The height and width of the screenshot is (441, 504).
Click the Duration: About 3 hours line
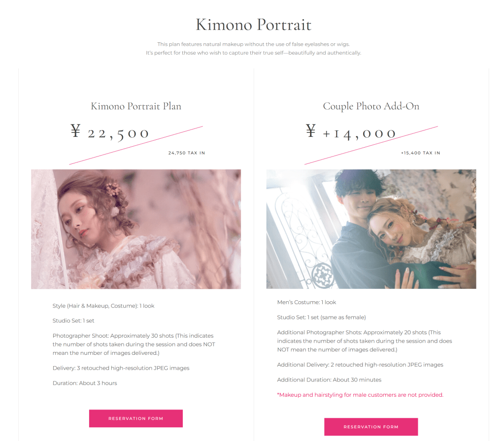pyautogui.click(x=85, y=383)
